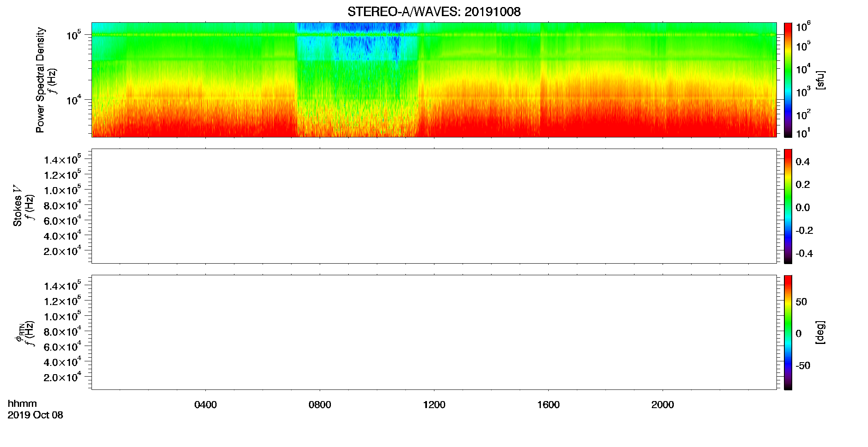Click the "0.0" Stokes V colorbar value

coord(803,208)
